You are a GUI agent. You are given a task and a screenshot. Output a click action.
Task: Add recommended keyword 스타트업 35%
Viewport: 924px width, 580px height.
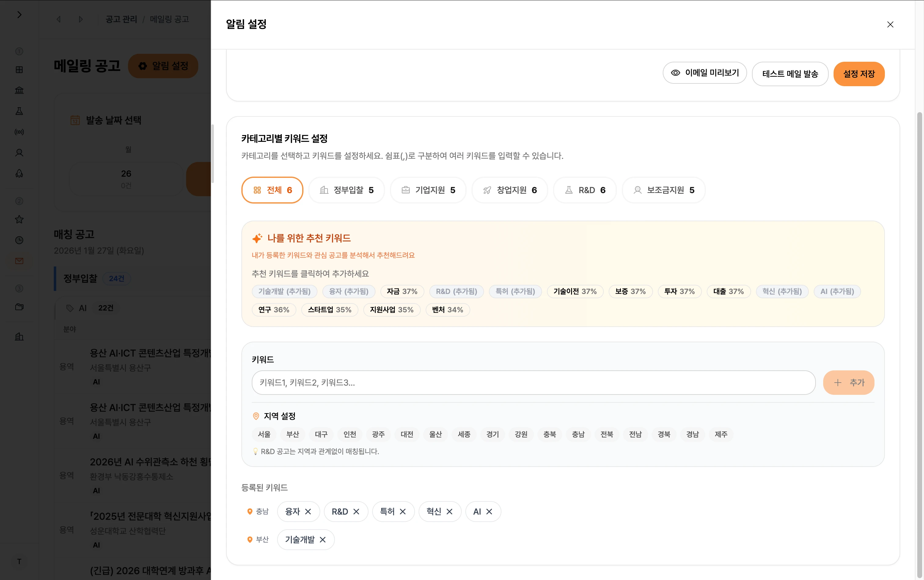tap(329, 310)
